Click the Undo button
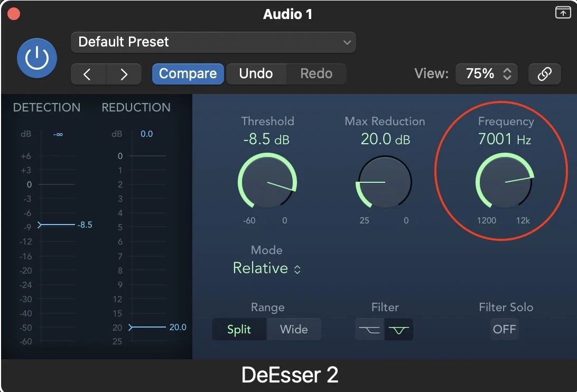 pos(256,73)
